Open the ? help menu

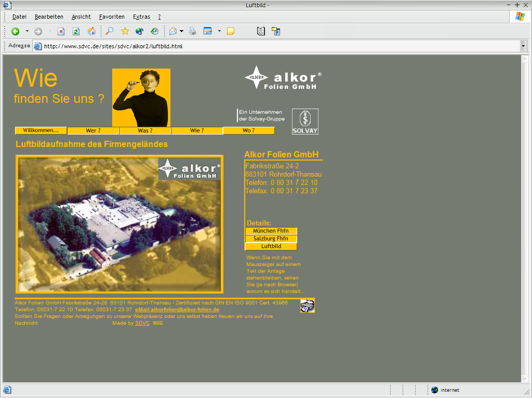(x=159, y=17)
